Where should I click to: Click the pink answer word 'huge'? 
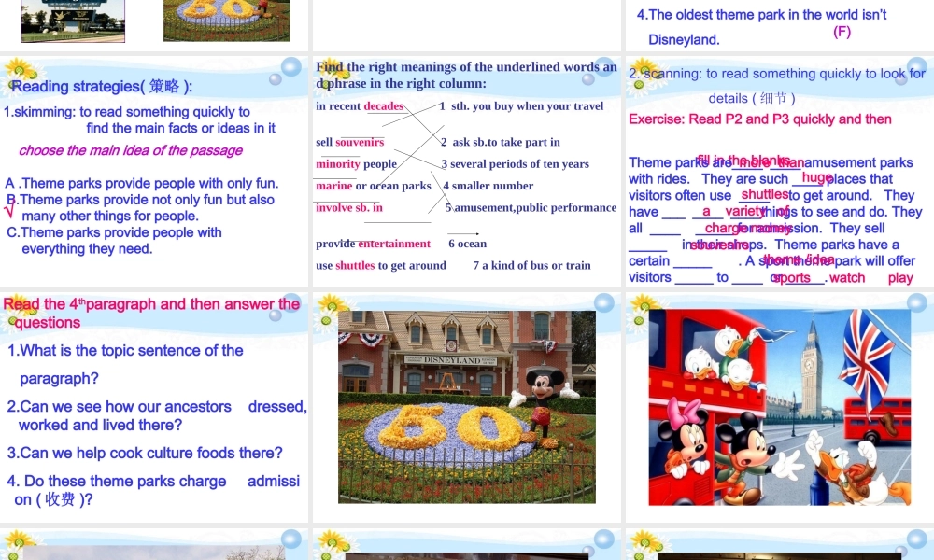click(x=817, y=177)
